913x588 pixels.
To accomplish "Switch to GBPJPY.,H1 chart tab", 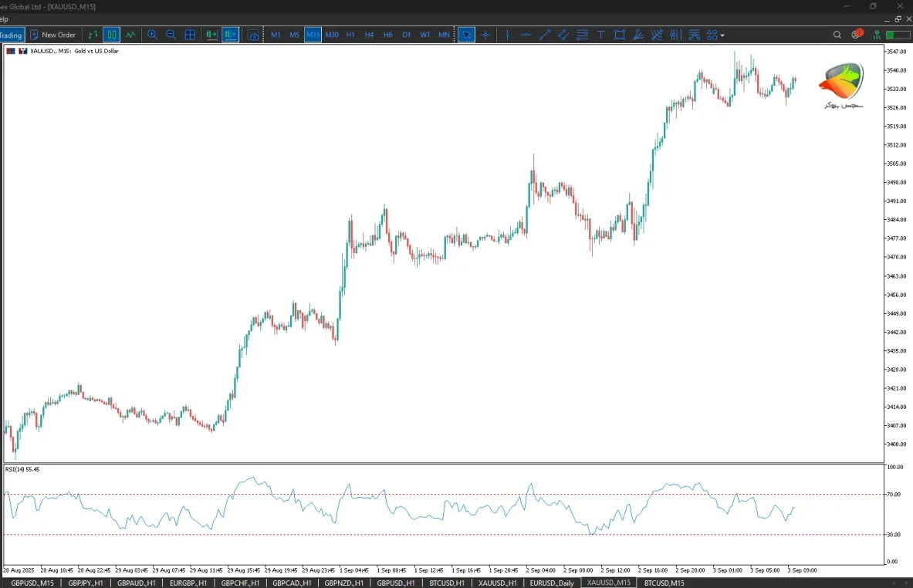I will click(86, 583).
